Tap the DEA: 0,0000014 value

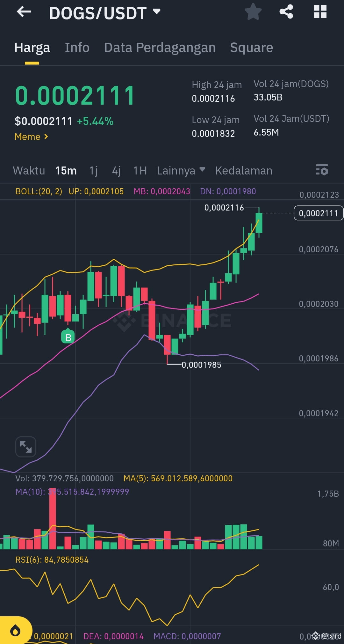point(113,636)
